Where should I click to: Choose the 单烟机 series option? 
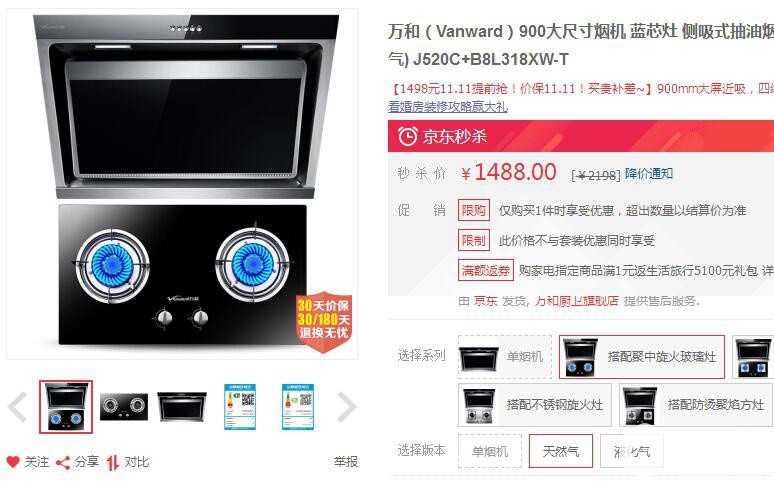tap(504, 357)
